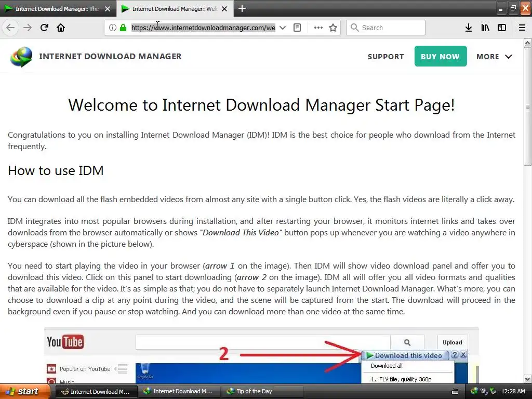Click the page vertical scrollbar thumb
The width and height of the screenshot is (532, 399).
coord(528,106)
